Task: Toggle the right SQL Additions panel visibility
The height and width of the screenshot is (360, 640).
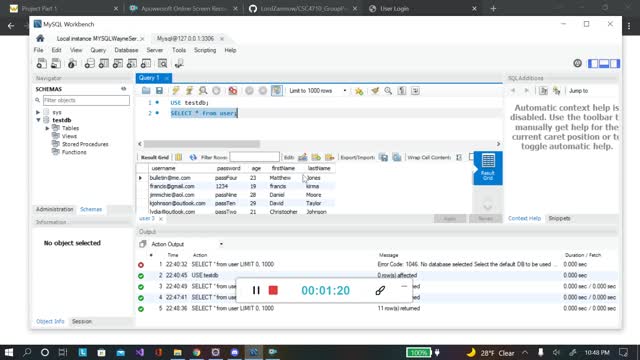Action: (615, 63)
